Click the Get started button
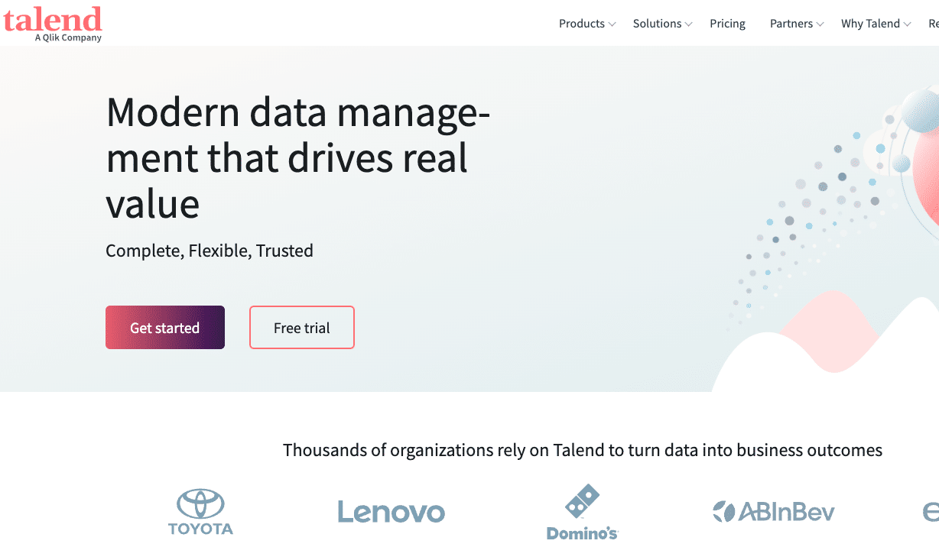 (x=165, y=327)
